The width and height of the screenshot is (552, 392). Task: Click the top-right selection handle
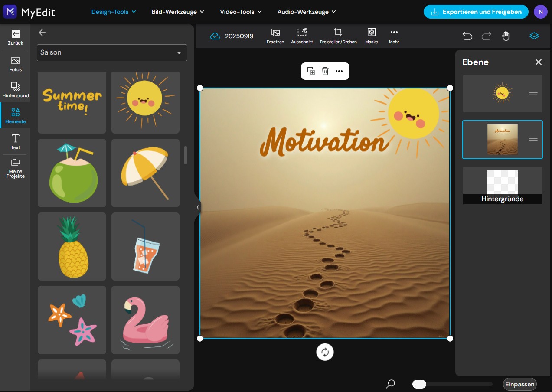(450, 88)
